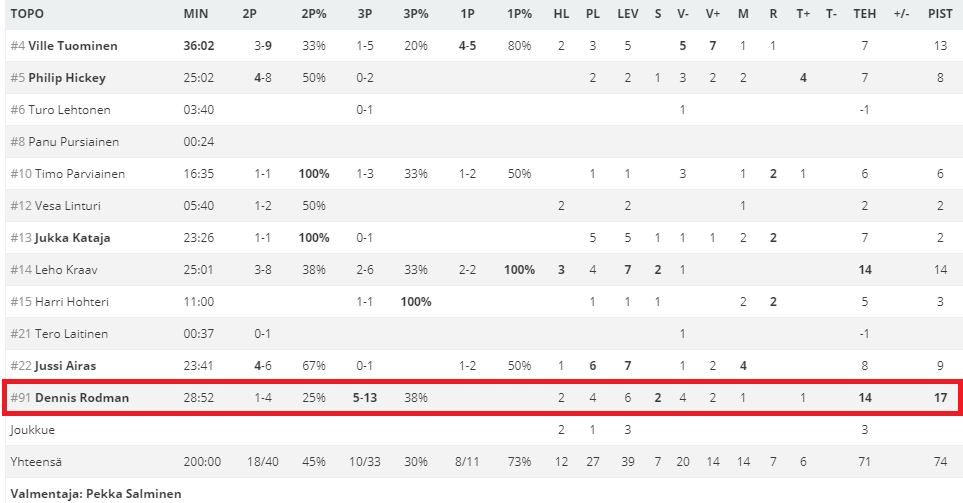Click the +/- column header
The width and height of the screenshot is (963, 503).
tap(901, 14)
